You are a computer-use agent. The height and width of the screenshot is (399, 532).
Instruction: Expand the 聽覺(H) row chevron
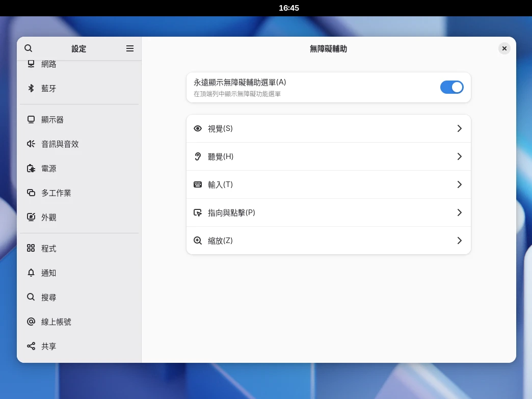(x=459, y=156)
